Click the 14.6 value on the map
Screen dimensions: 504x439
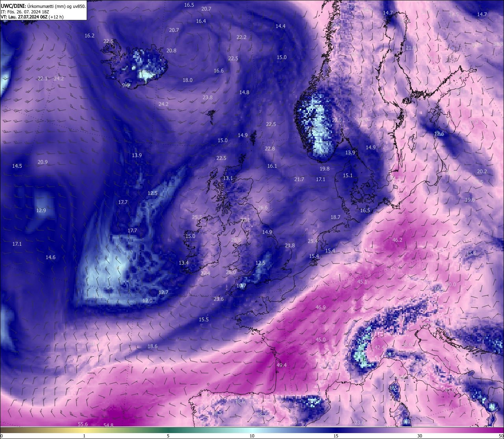point(50,257)
